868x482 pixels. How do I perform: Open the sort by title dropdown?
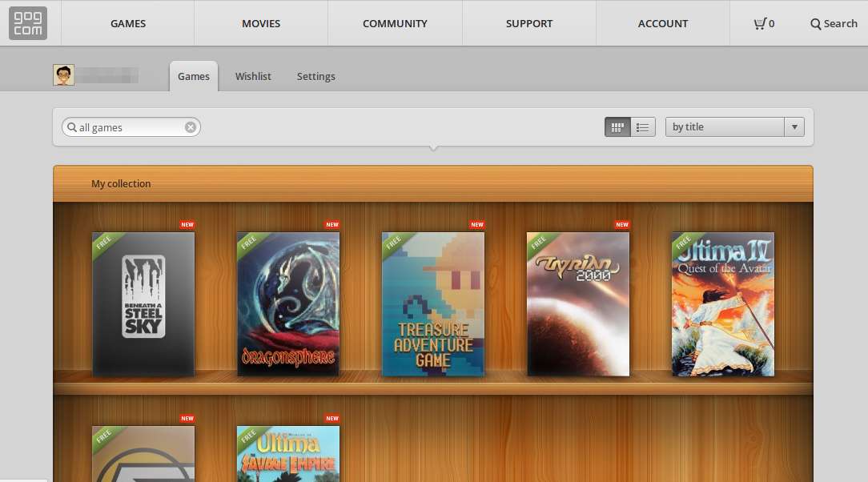click(734, 127)
